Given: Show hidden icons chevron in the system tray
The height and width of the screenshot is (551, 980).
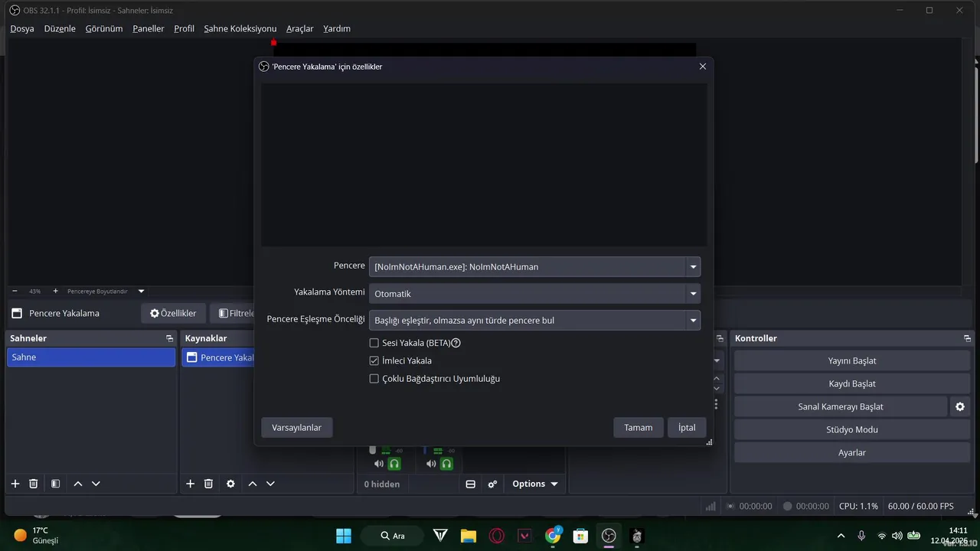Looking at the screenshot, I should 841,536.
